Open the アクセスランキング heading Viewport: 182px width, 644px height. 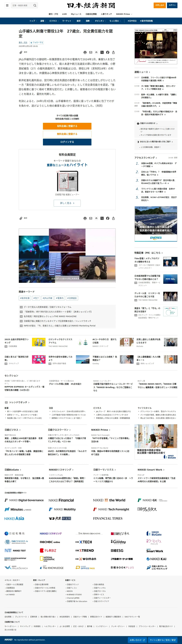pos(146,158)
